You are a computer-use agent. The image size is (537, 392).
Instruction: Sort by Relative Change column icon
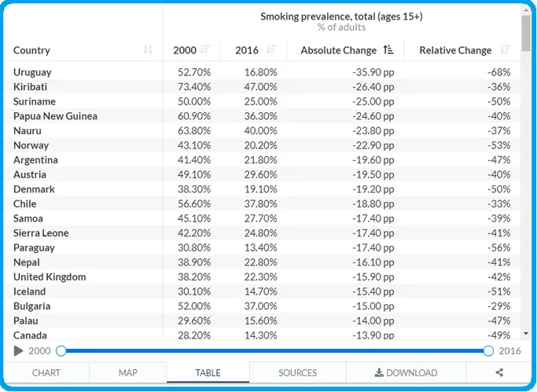coord(505,50)
